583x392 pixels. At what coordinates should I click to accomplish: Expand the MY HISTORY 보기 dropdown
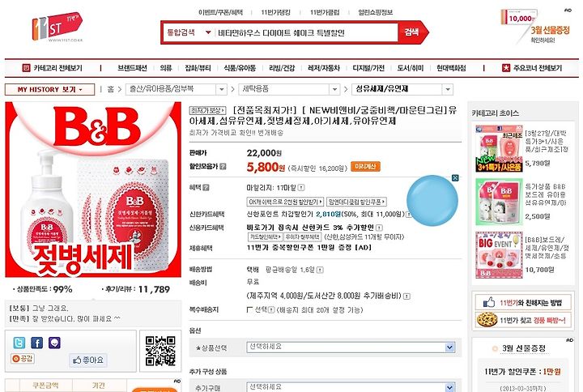coord(49,89)
